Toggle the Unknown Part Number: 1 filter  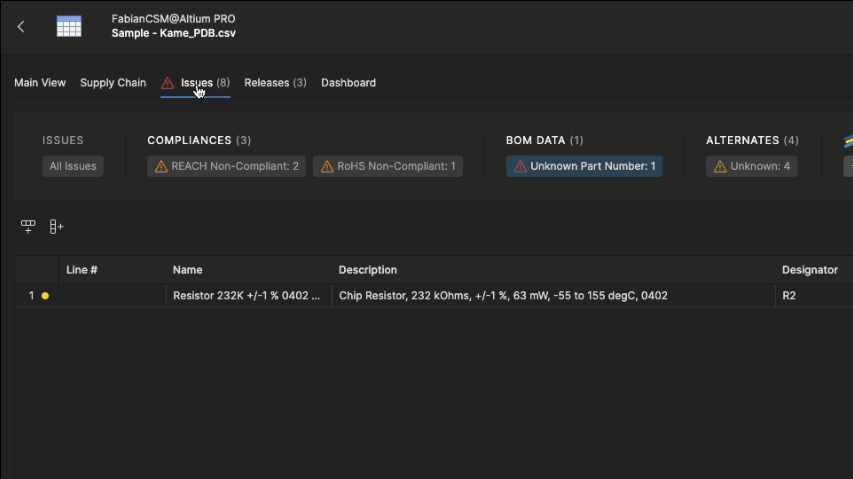584,166
